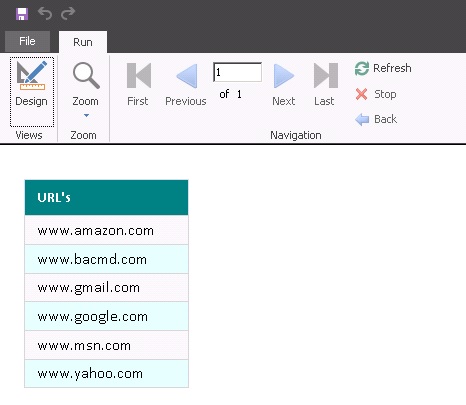Image resolution: width=466 pixels, height=405 pixels.
Task: Go to the Previous page
Action: tap(186, 84)
